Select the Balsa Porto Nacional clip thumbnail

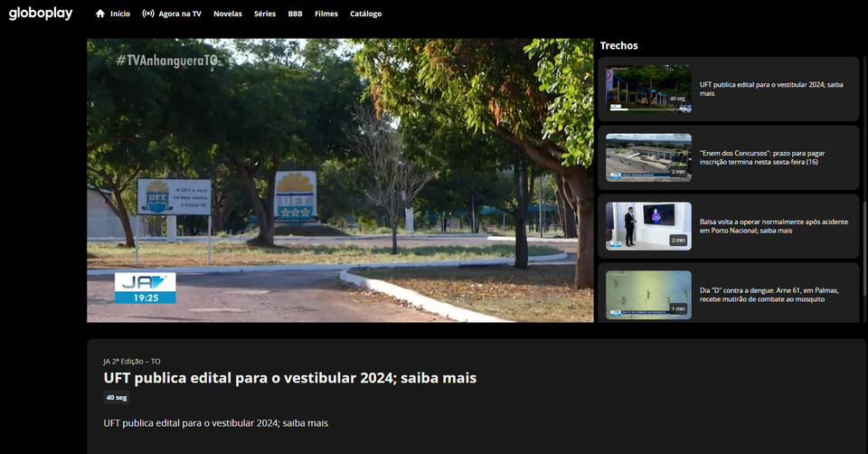[x=648, y=226]
